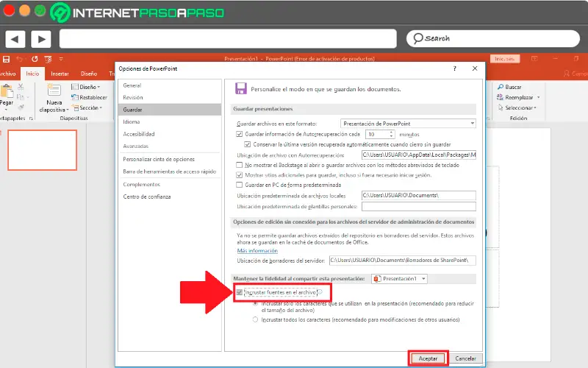Click the save icon in quick access toolbar
This screenshot has height=368, width=588.
pyautogui.click(x=6, y=59)
